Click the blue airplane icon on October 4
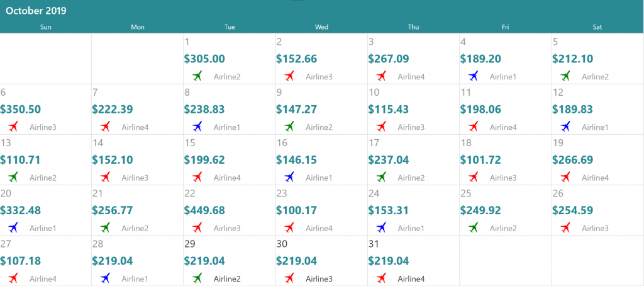644x286 pixels. tap(474, 76)
